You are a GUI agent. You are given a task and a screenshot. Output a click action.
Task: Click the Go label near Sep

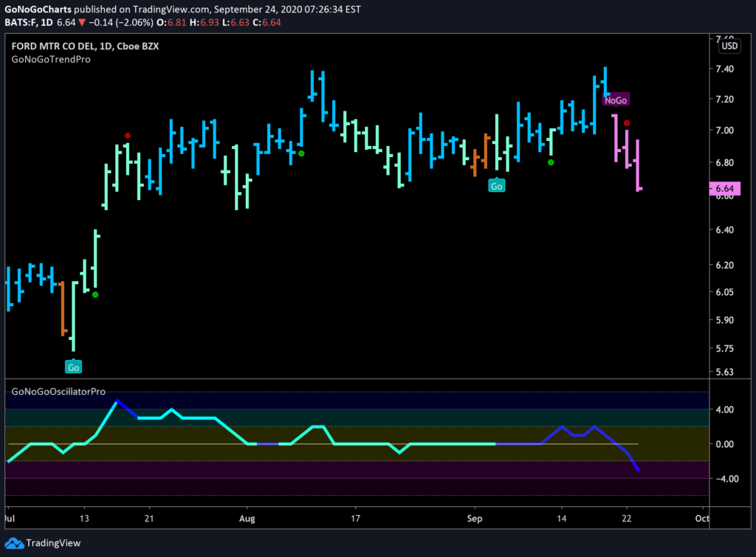coord(497,186)
